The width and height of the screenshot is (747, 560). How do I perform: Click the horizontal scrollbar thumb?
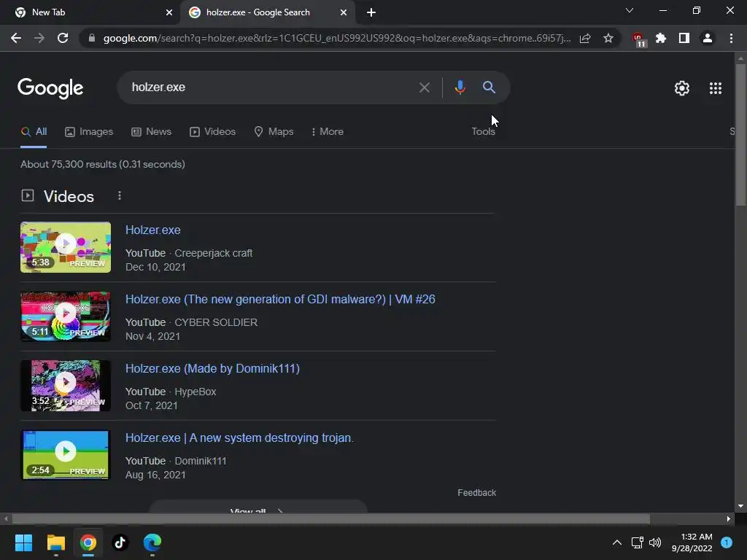pyautogui.click(x=330, y=518)
